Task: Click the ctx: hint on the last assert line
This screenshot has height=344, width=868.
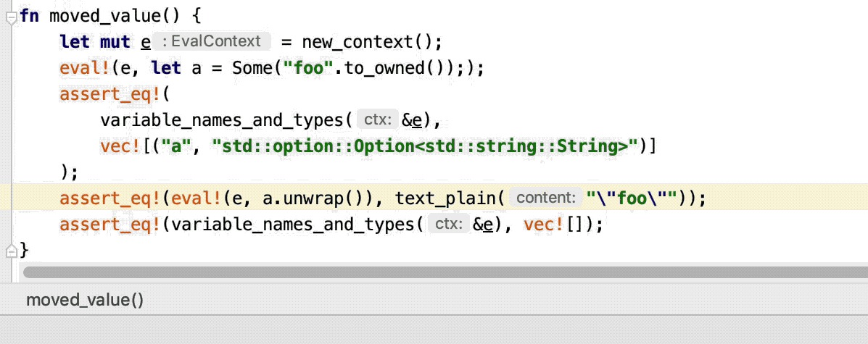Action: click(449, 225)
